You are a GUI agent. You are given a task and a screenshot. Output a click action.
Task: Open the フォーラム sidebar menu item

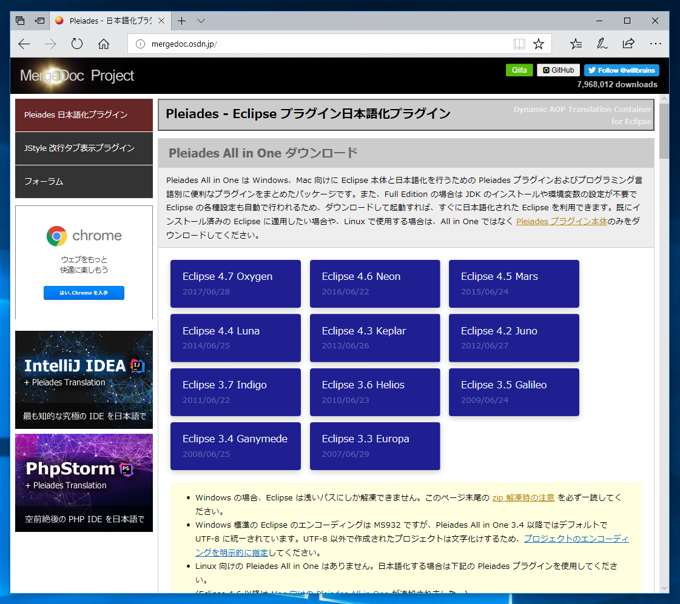tap(84, 182)
